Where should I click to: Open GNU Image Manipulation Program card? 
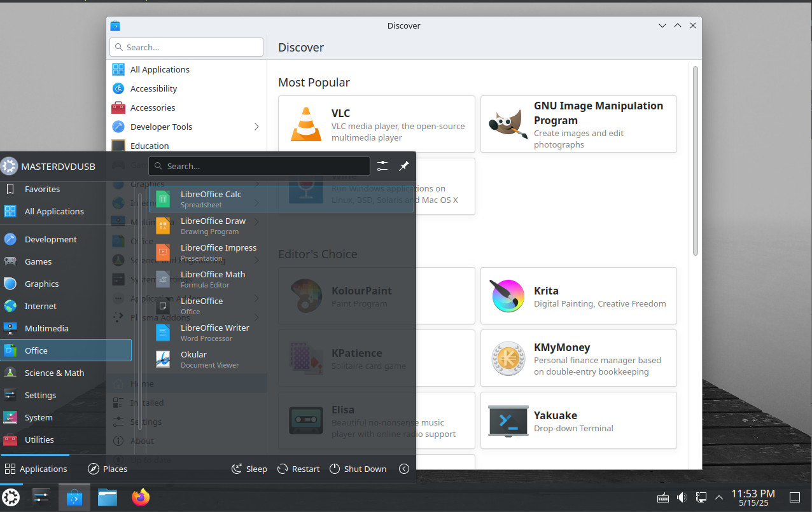coord(578,124)
